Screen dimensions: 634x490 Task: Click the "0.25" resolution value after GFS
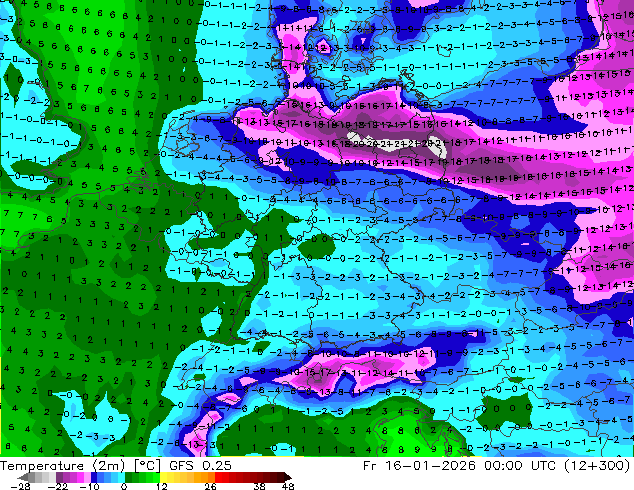point(217,466)
